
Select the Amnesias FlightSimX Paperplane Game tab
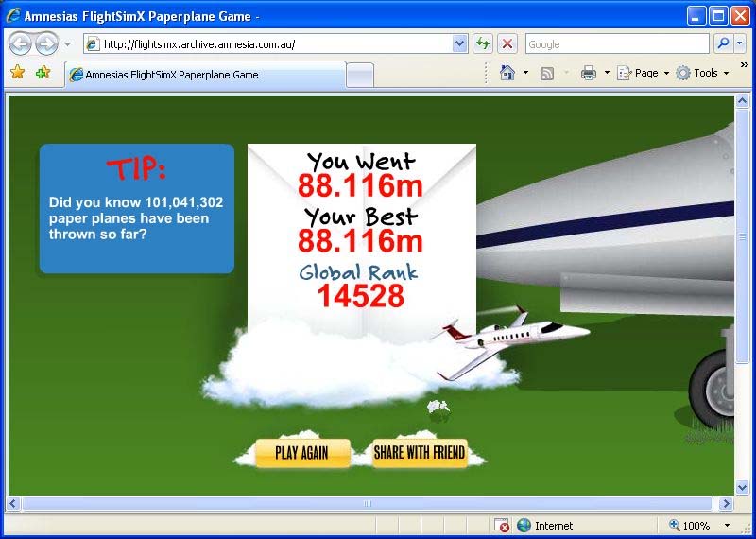pos(205,75)
